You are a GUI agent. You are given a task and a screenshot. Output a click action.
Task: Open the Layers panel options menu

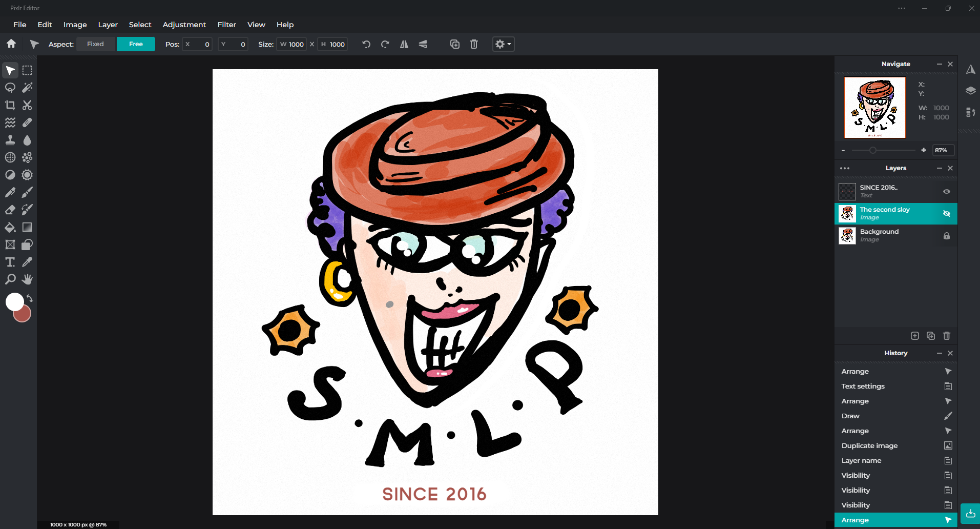(x=845, y=168)
